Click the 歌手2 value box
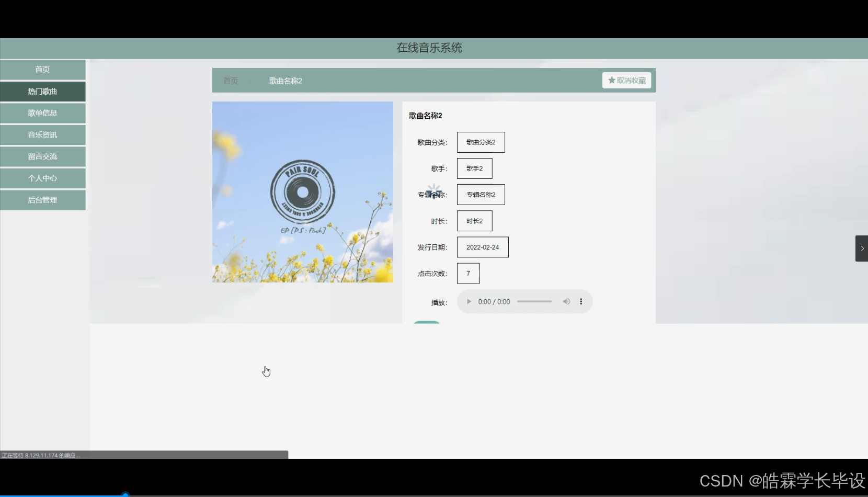868x497 pixels. (475, 168)
